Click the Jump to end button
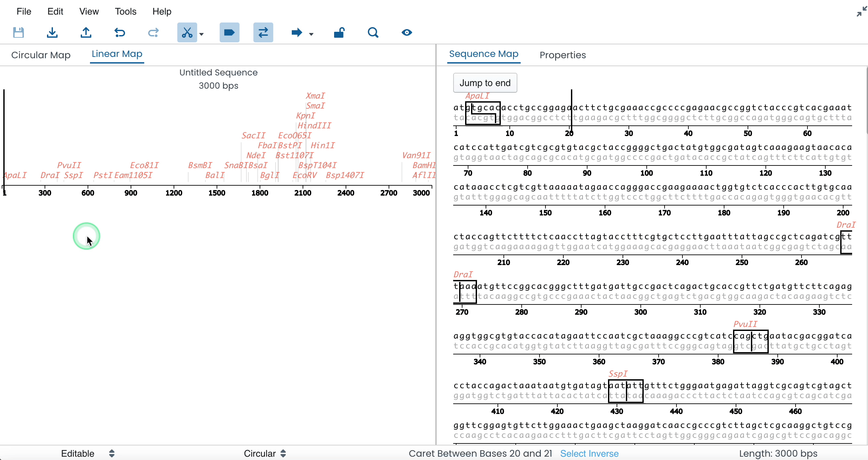This screenshot has height=460, width=868. pos(485,82)
